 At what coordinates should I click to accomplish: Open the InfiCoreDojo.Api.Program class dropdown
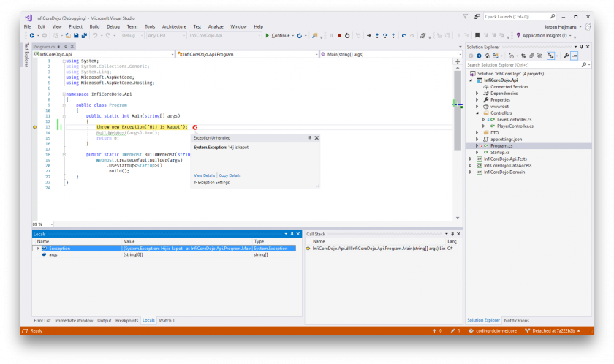tap(248, 54)
